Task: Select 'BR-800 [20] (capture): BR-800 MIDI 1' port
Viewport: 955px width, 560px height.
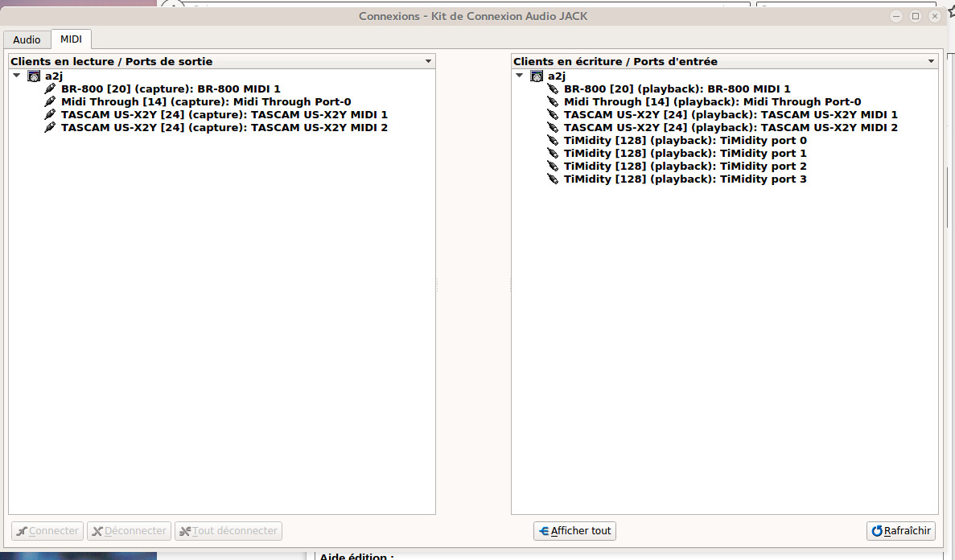Action: point(171,89)
